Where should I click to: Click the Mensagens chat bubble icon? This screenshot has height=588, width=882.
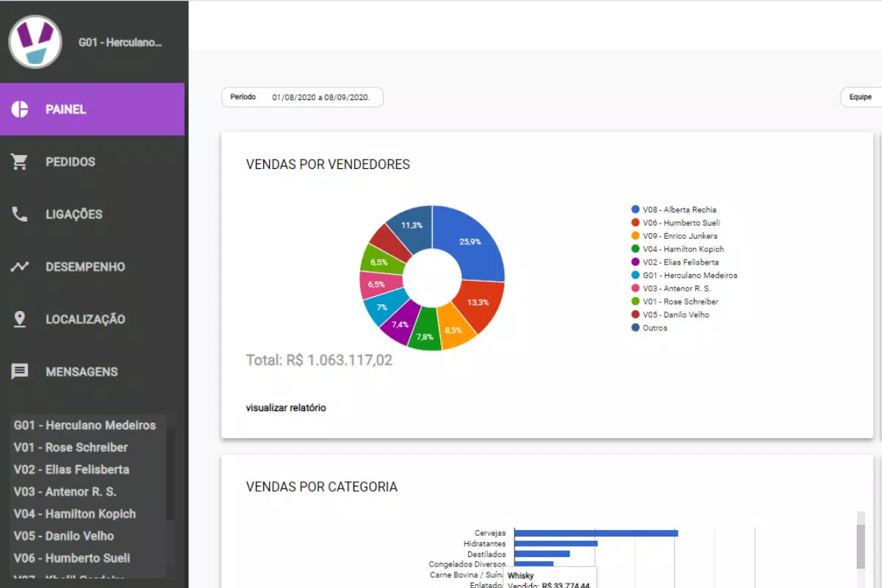(x=20, y=372)
